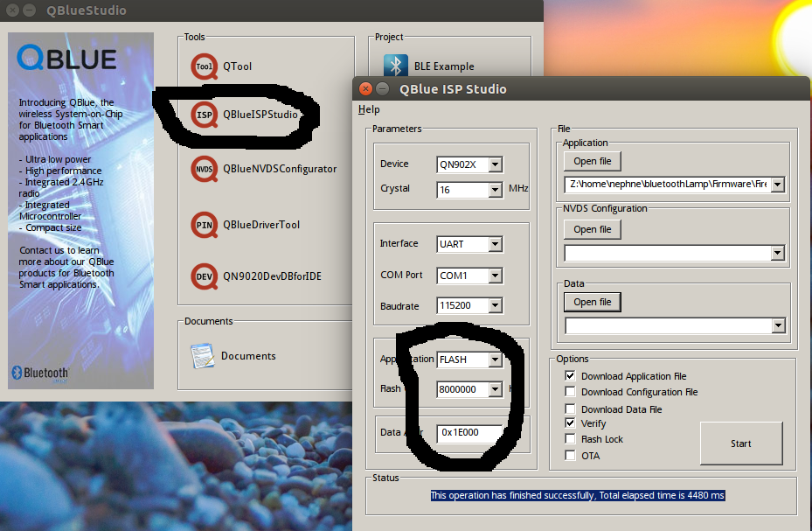Expand the Crystal 16 MHz dropdown
This screenshot has height=531, width=812.
pos(495,190)
